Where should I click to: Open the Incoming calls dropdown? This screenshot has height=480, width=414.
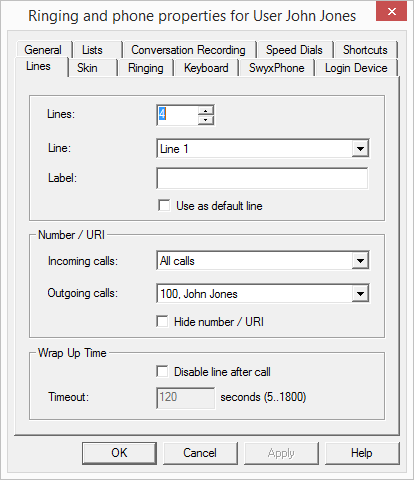point(360,261)
